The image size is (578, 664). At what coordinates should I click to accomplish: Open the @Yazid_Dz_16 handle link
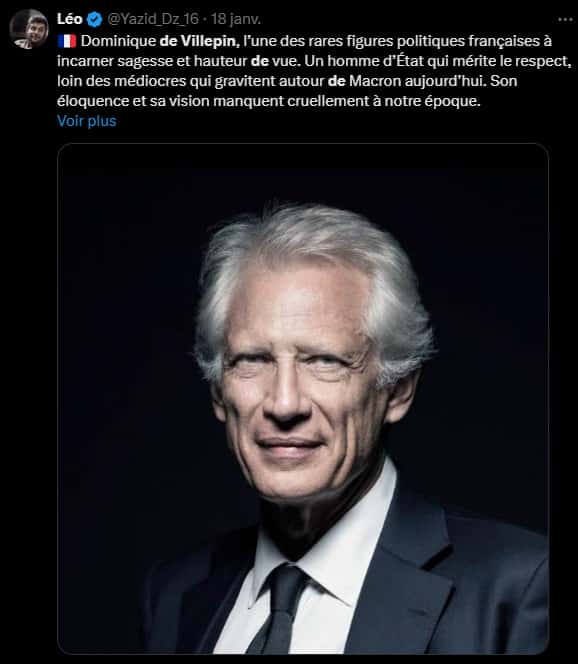[153, 19]
